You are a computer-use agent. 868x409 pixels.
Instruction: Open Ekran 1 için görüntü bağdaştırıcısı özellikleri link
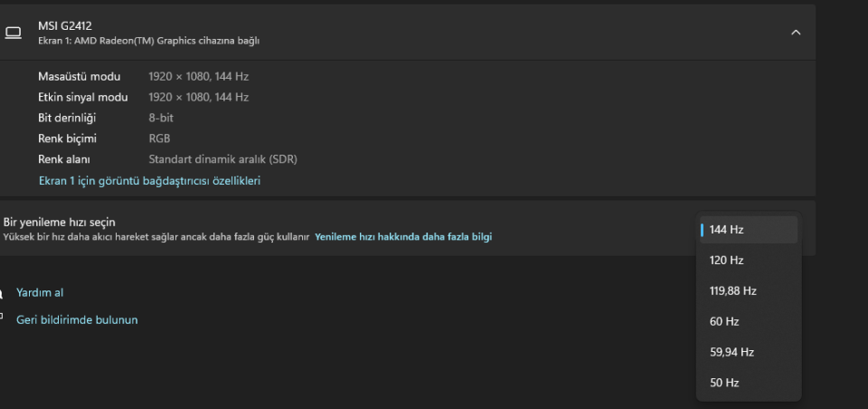pyautogui.click(x=149, y=181)
